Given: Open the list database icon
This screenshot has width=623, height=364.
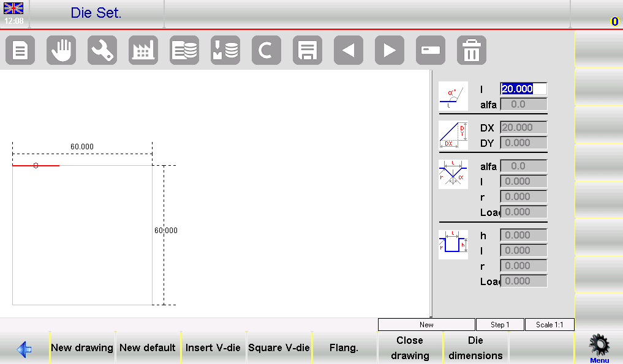Looking at the screenshot, I should [x=184, y=50].
